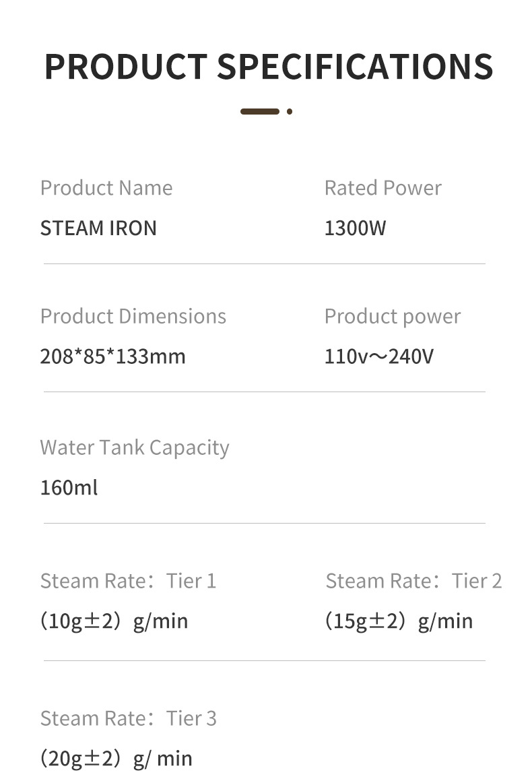Click the 160ml capacity value

(x=69, y=487)
